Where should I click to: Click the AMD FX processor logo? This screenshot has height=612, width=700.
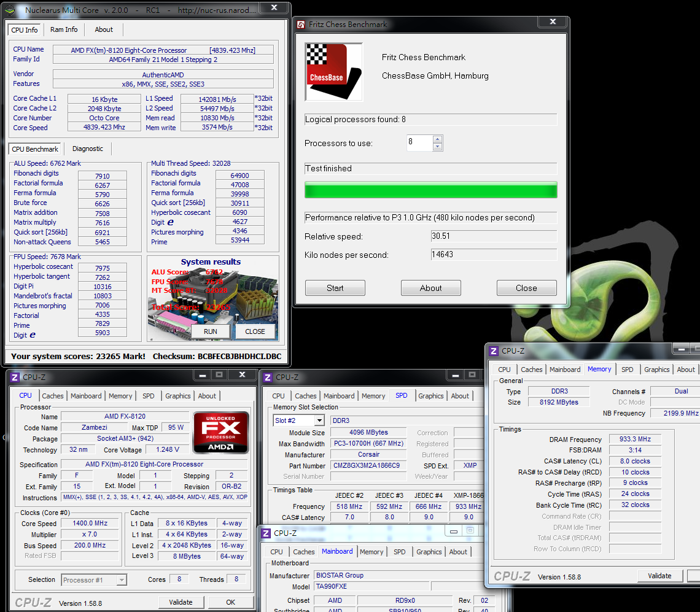pos(220,432)
